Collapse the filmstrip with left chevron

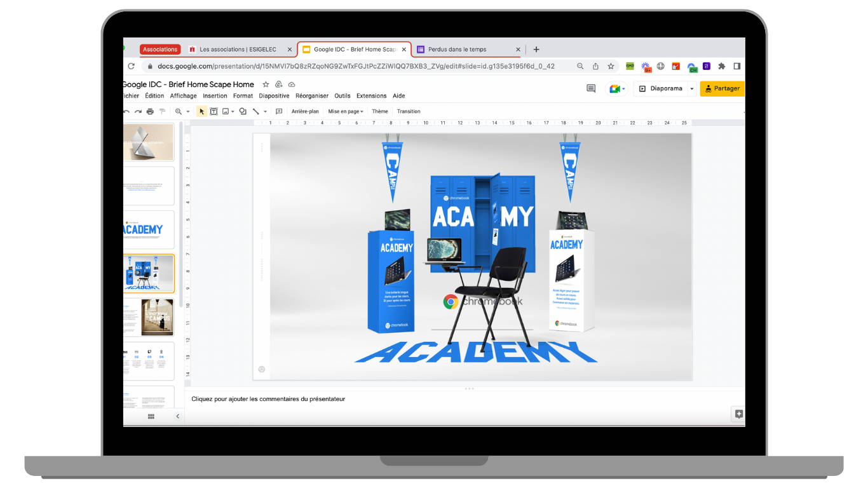click(x=177, y=416)
